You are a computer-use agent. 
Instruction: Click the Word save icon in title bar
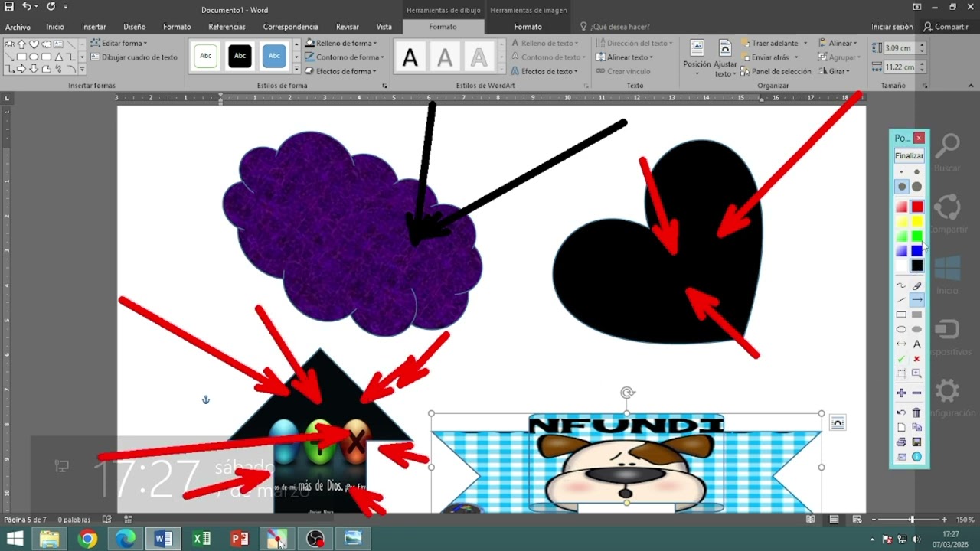[x=10, y=7]
